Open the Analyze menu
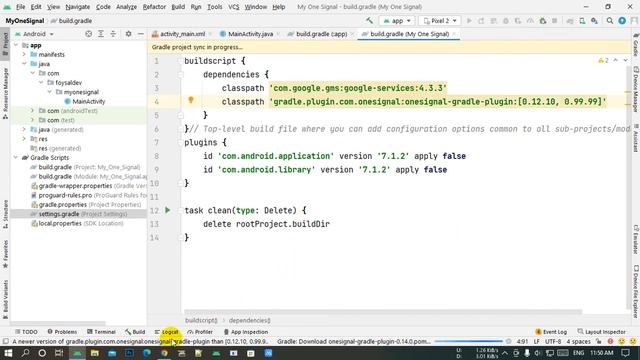This screenshot has height=360, width=640. coord(126,7)
